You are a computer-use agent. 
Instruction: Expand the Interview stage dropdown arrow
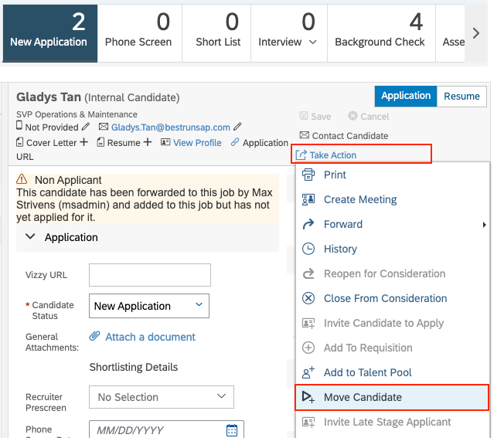[x=313, y=42]
